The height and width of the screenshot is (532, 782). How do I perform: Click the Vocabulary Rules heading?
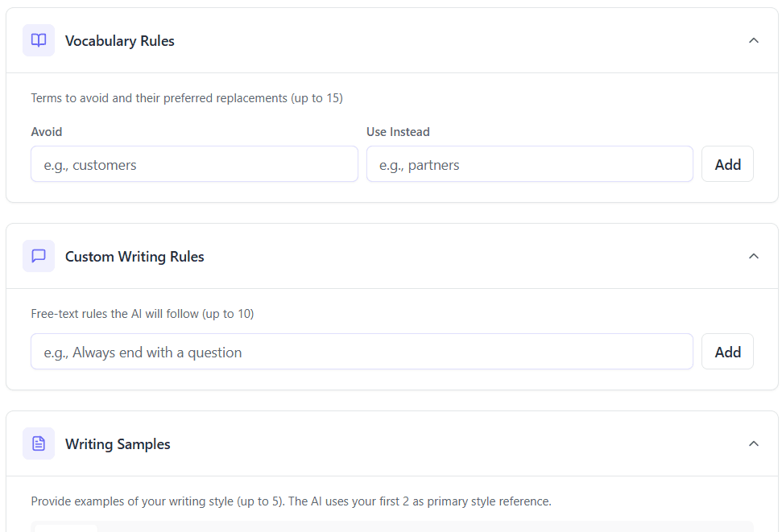tap(120, 41)
